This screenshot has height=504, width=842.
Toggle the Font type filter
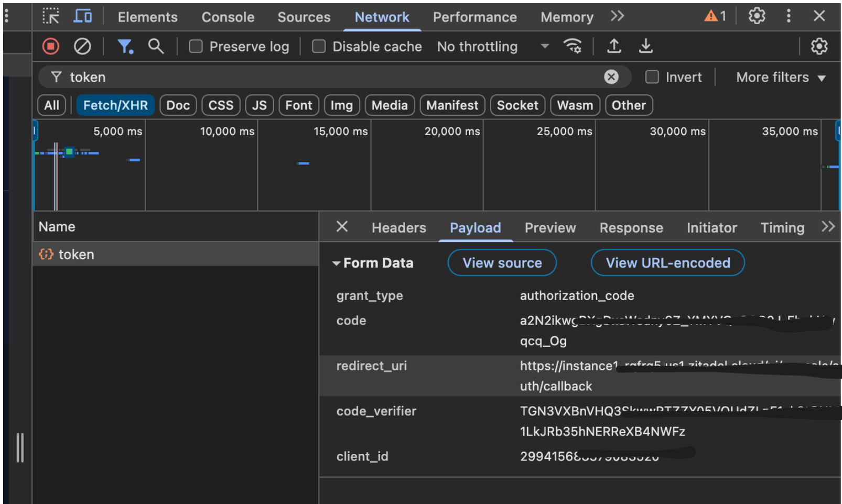[x=298, y=105]
